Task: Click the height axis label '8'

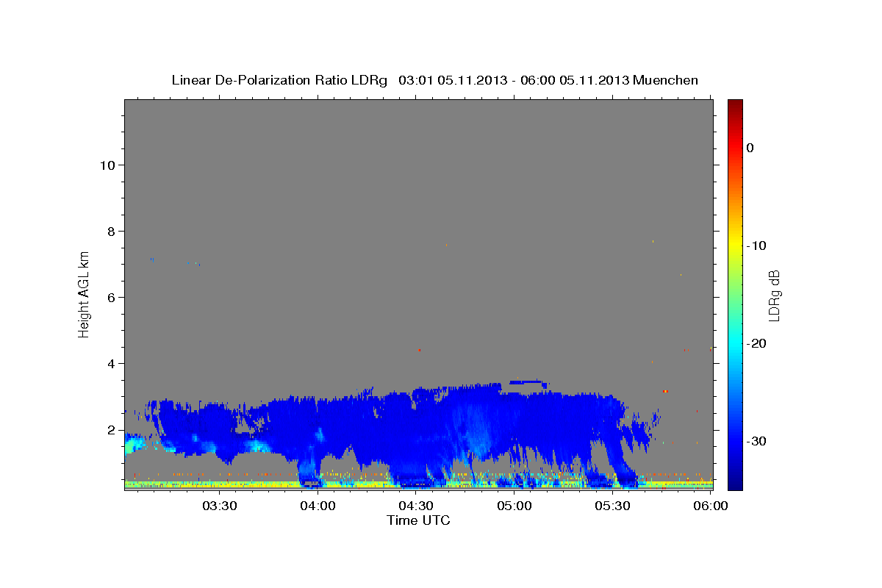Action: (x=110, y=231)
